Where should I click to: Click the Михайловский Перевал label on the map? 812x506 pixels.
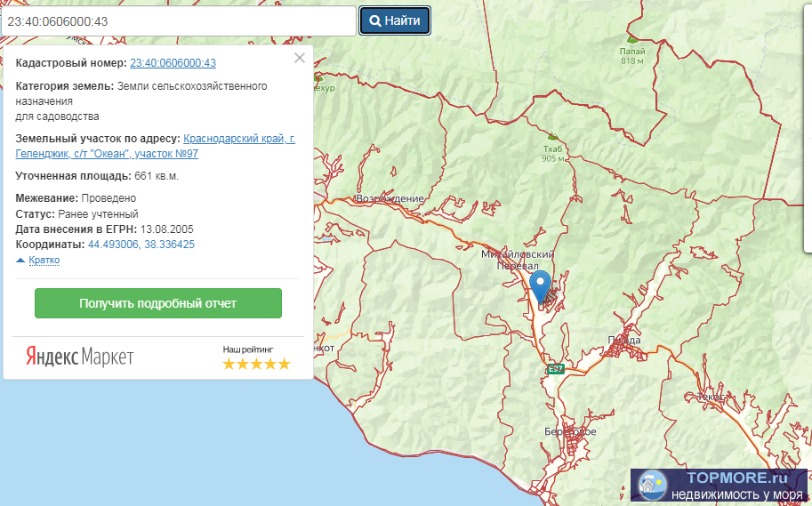pos(518,260)
